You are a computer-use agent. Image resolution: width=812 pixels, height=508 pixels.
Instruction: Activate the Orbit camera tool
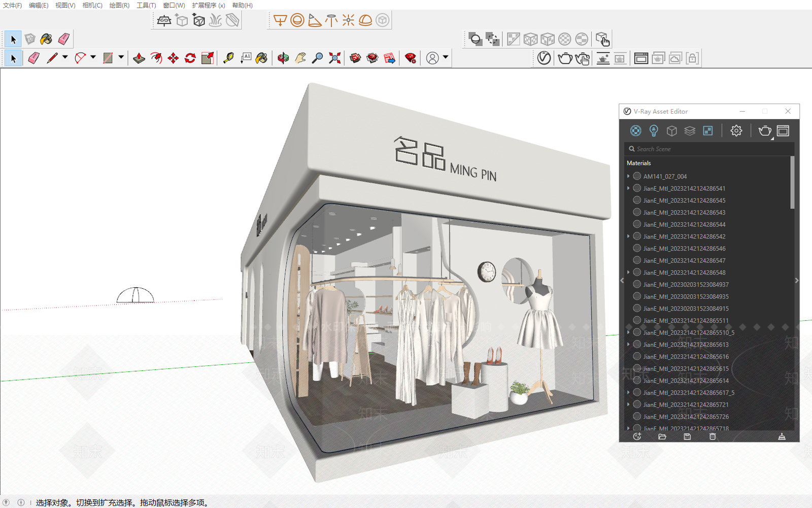pos(283,58)
